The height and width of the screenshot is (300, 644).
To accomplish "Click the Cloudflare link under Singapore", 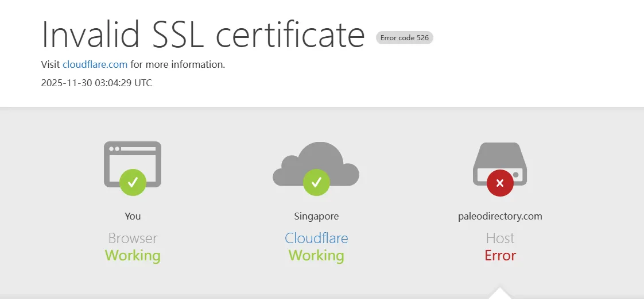I will [316, 239].
